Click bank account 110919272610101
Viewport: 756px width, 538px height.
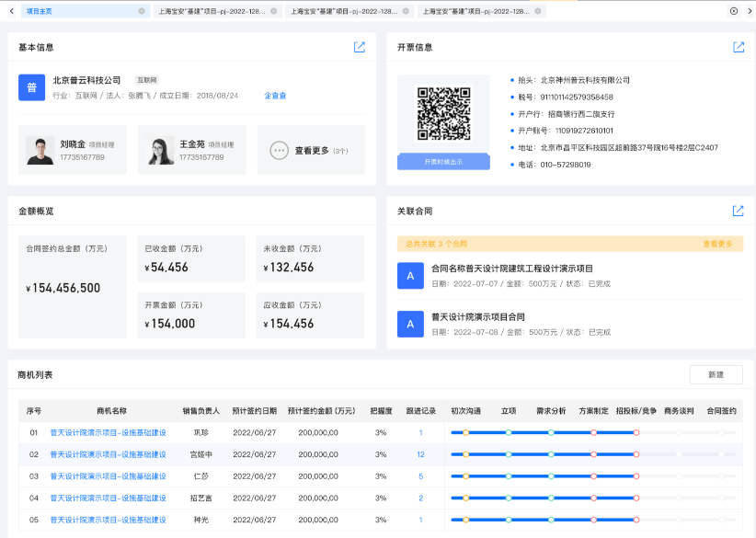pos(584,131)
